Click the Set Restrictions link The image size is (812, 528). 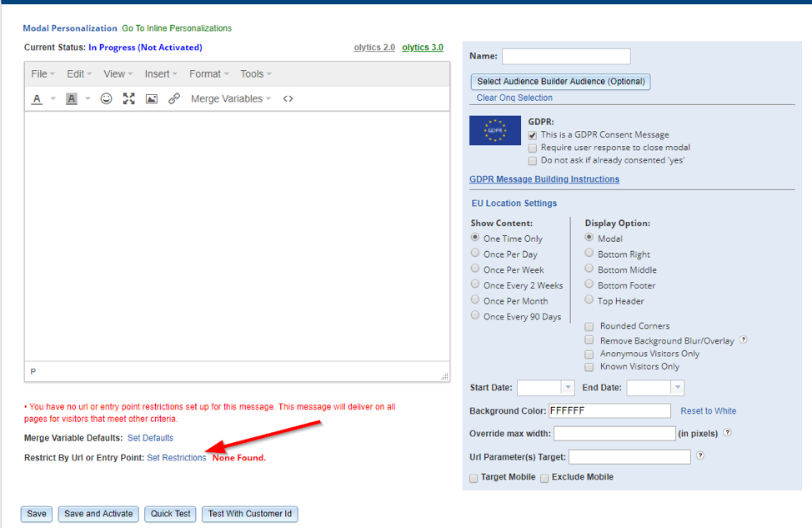(x=176, y=458)
